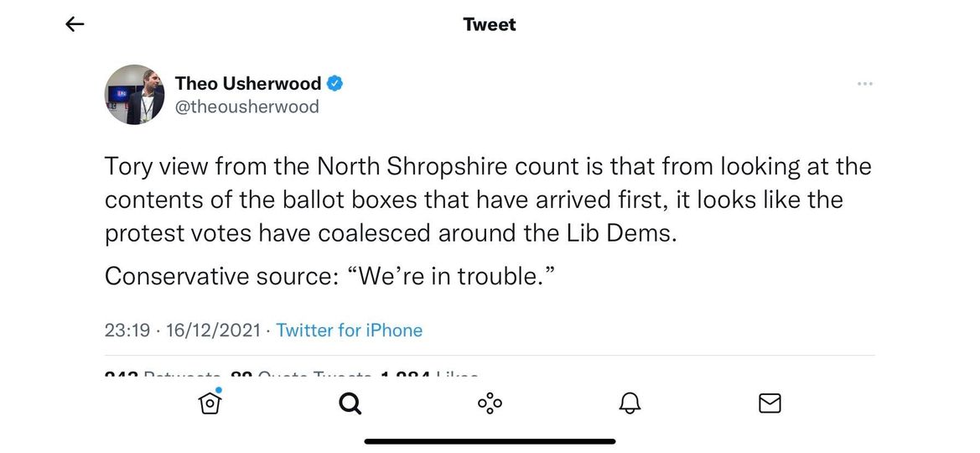Viewport: 980px width, 453px height.
Task: Open the three-dot more options menu
Action: [865, 84]
